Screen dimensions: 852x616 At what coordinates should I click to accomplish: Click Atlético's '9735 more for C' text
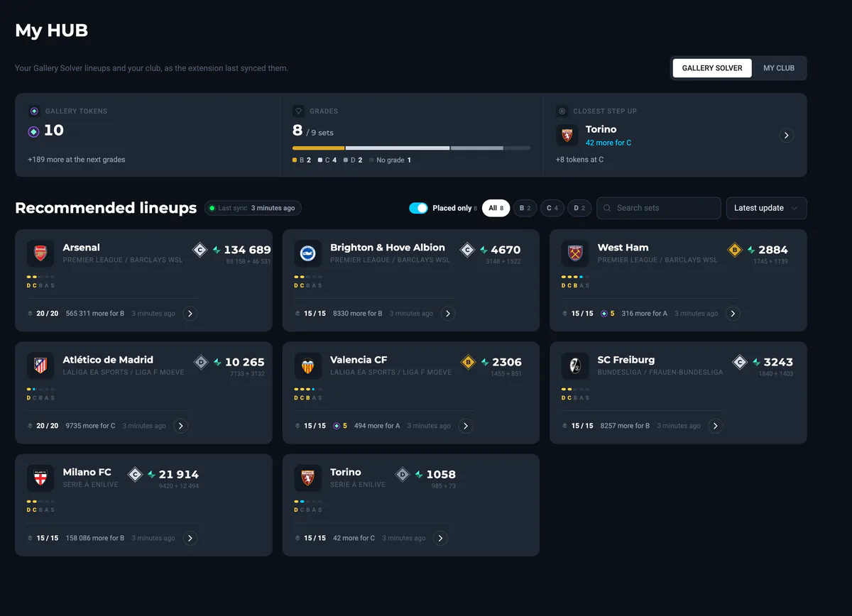(90, 426)
